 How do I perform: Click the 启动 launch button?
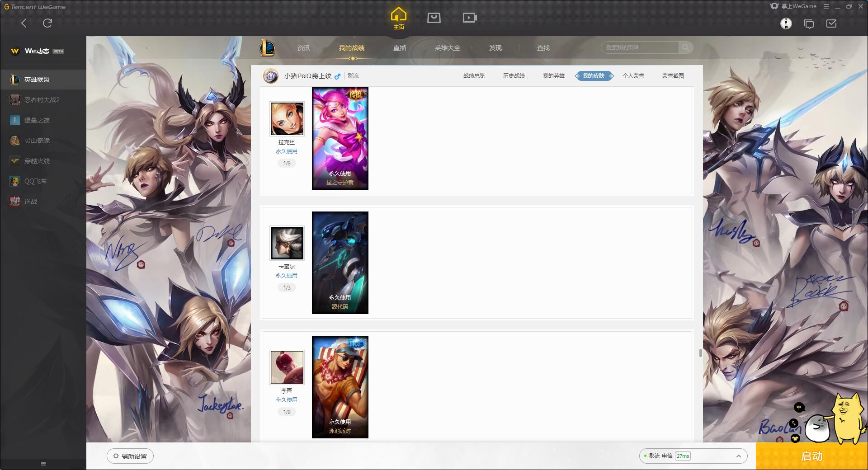pos(811,456)
